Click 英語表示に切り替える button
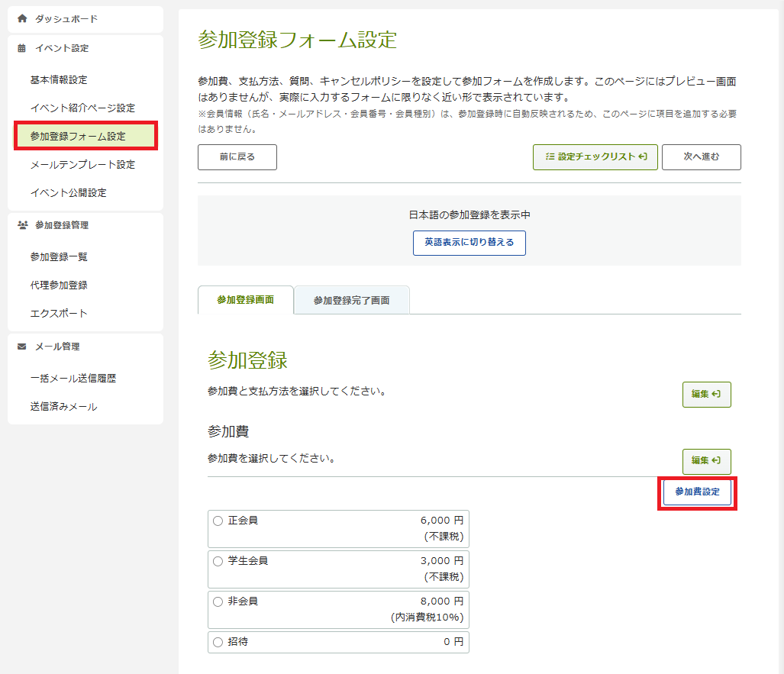784x674 pixels. click(x=469, y=243)
